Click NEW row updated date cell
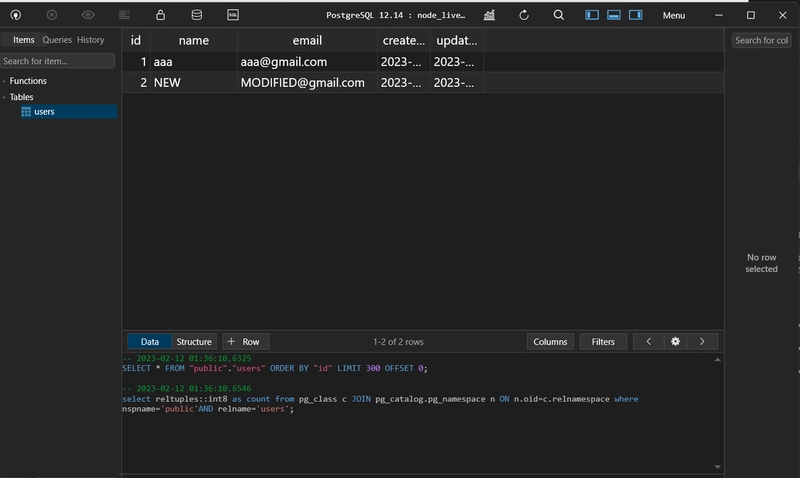This screenshot has height=478, width=800. pyautogui.click(x=457, y=83)
